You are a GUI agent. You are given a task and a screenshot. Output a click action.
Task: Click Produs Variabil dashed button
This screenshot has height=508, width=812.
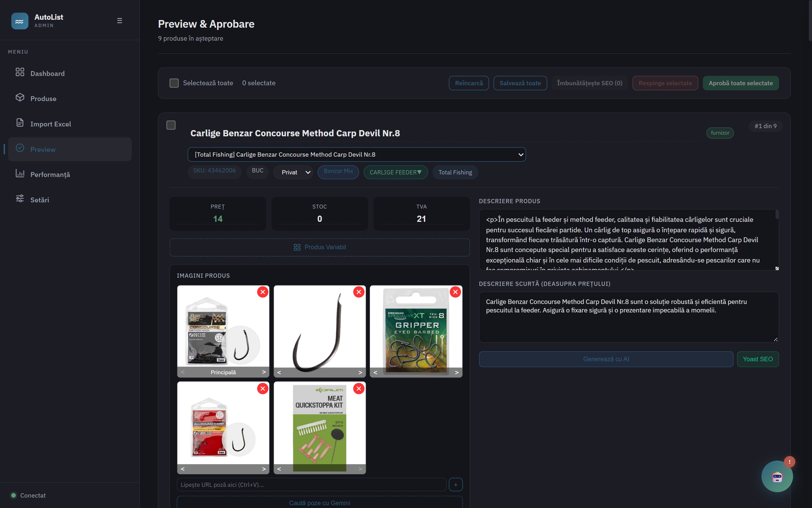click(319, 247)
